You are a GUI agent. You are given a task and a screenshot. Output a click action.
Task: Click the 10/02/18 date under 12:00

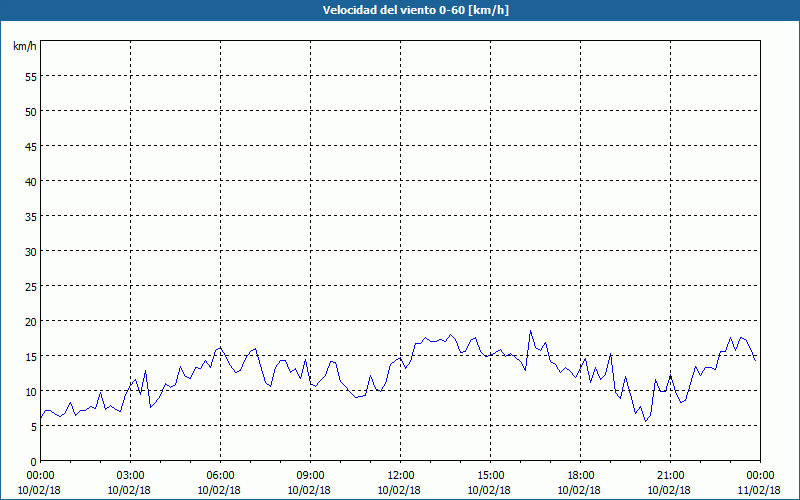click(399, 490)
